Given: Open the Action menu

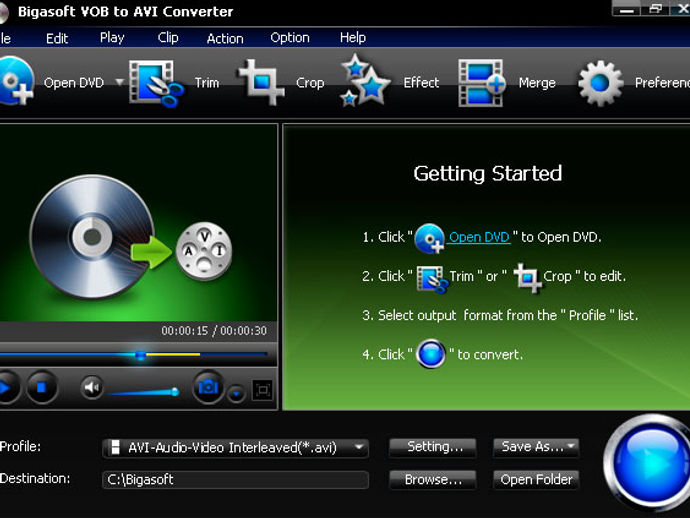Looking at the screenshot, I should pos(225,39).
